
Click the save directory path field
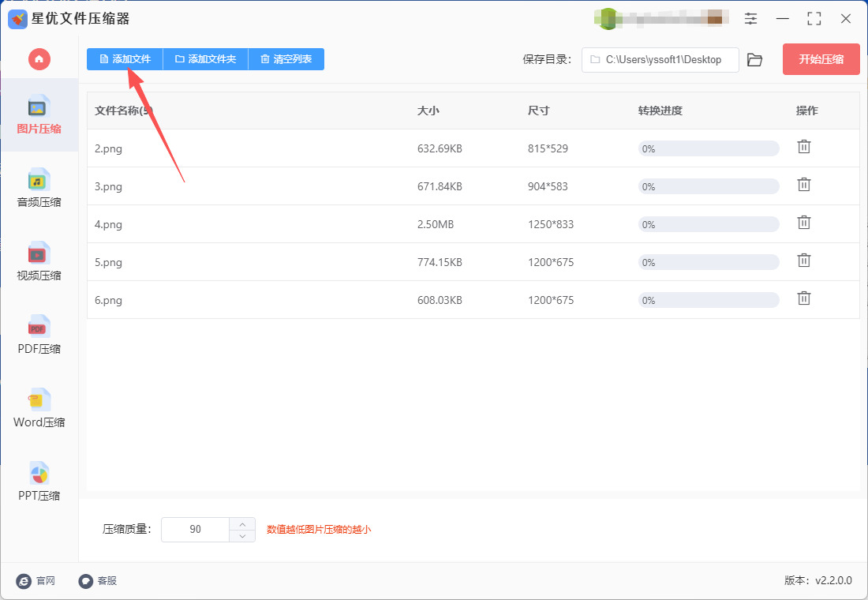(x=660, y=59)
